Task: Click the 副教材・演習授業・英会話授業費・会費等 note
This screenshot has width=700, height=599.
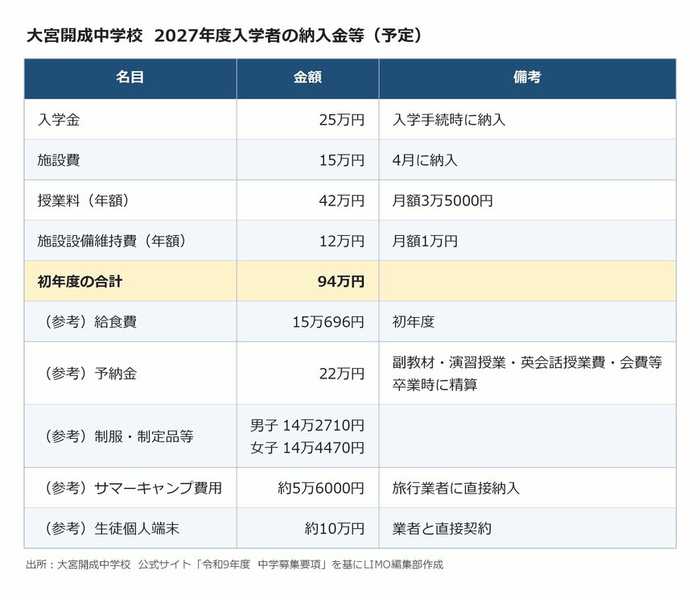Action: tap(527, 362)
